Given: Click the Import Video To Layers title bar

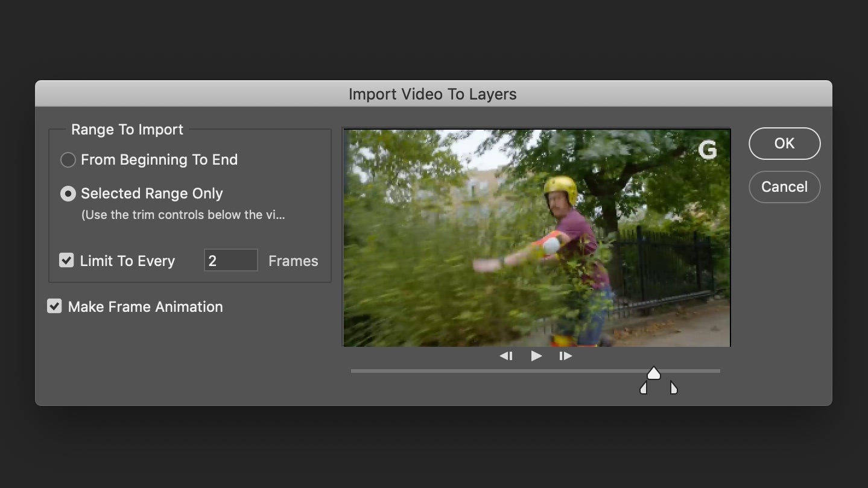Looking at the screenshot, I should coord(432,93).
